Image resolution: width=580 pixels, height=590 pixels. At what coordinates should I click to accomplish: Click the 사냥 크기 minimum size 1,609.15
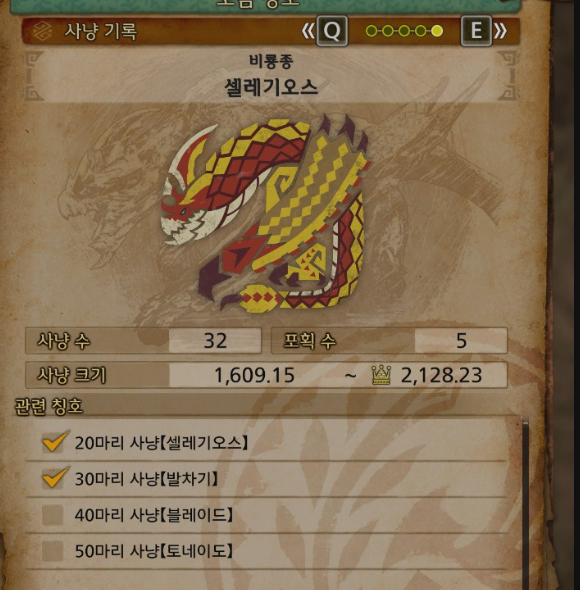click(254, 375)
